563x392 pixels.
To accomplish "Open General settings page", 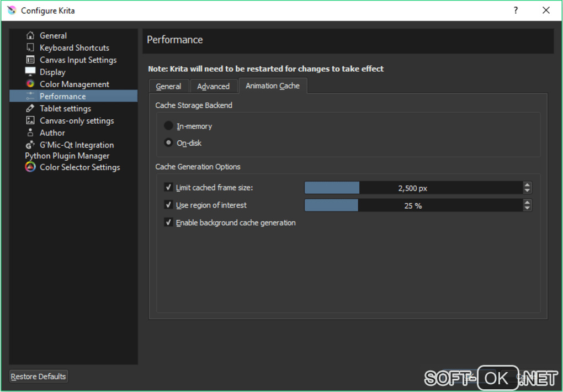I will click(x=53, y=35).
